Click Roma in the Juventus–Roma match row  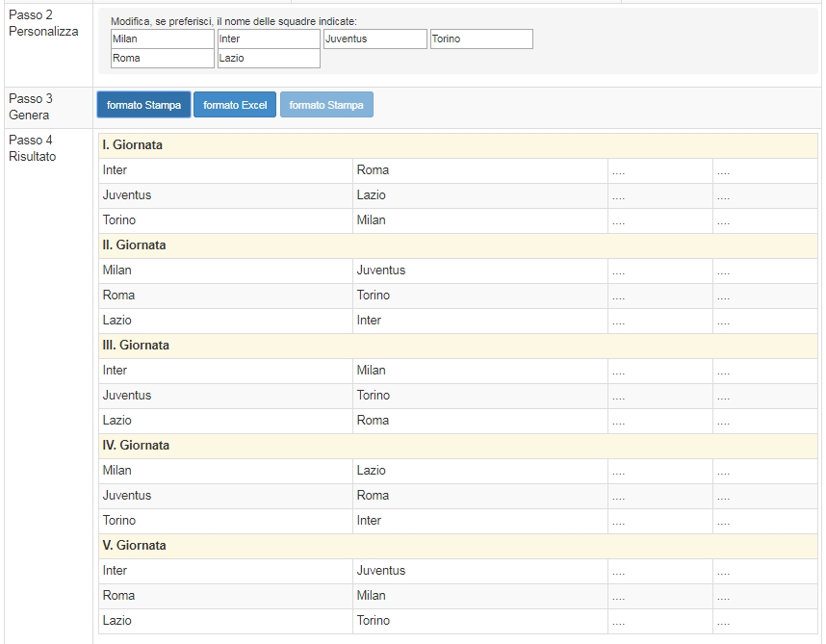coord(373,496)
